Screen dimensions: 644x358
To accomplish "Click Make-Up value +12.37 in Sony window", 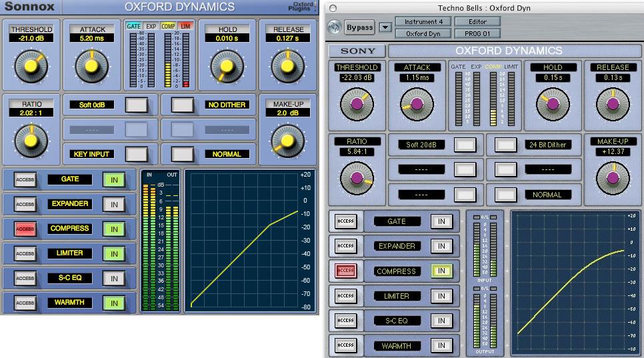I will [x=613, y=151].
